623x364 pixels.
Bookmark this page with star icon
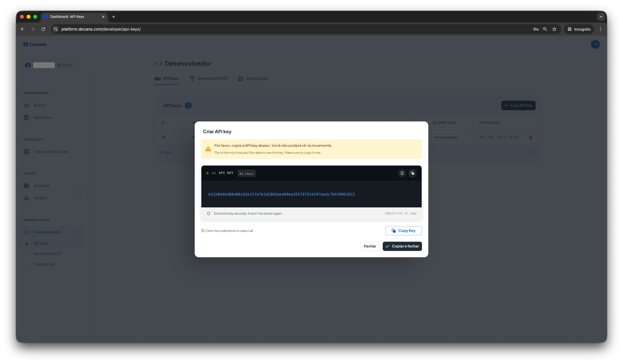coord(554,29)
